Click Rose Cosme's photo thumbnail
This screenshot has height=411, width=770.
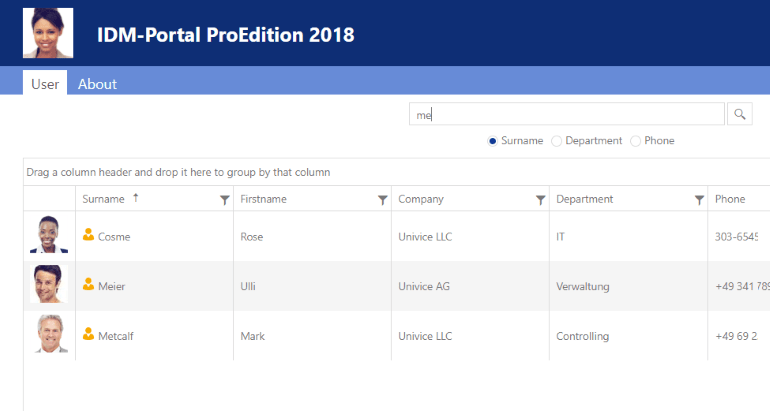[49, 234]
